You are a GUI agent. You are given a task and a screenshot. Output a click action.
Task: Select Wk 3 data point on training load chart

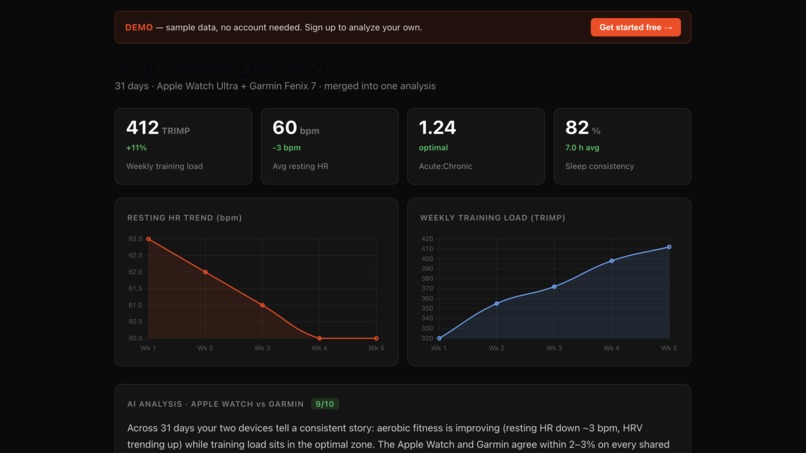(x=554, y=287)
